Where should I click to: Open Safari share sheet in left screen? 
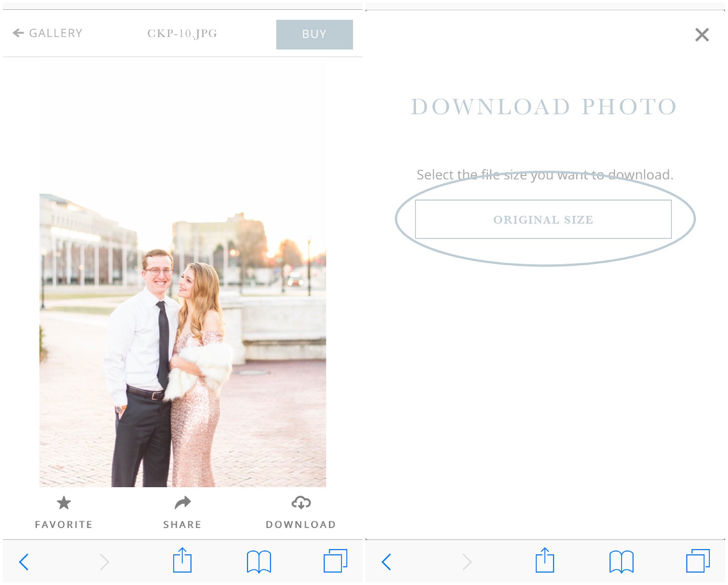[x=182, y=560]
